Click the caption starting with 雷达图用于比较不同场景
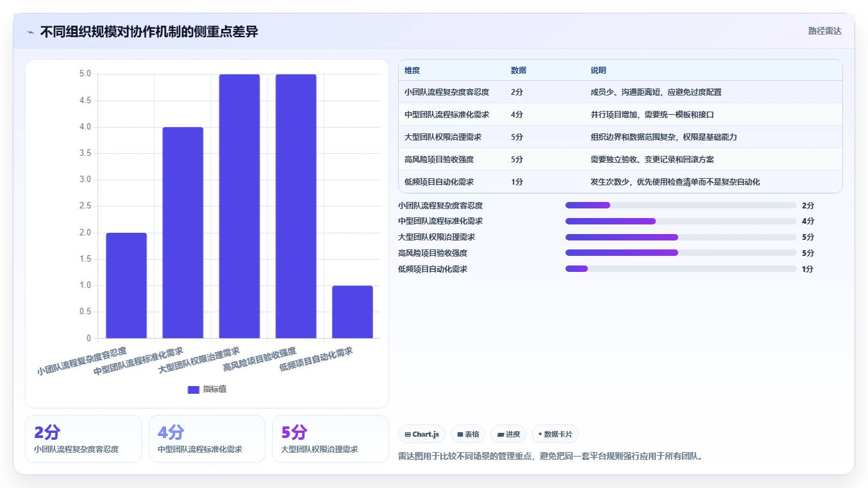The height and width of the screenshot is (488, 868). 550,457
